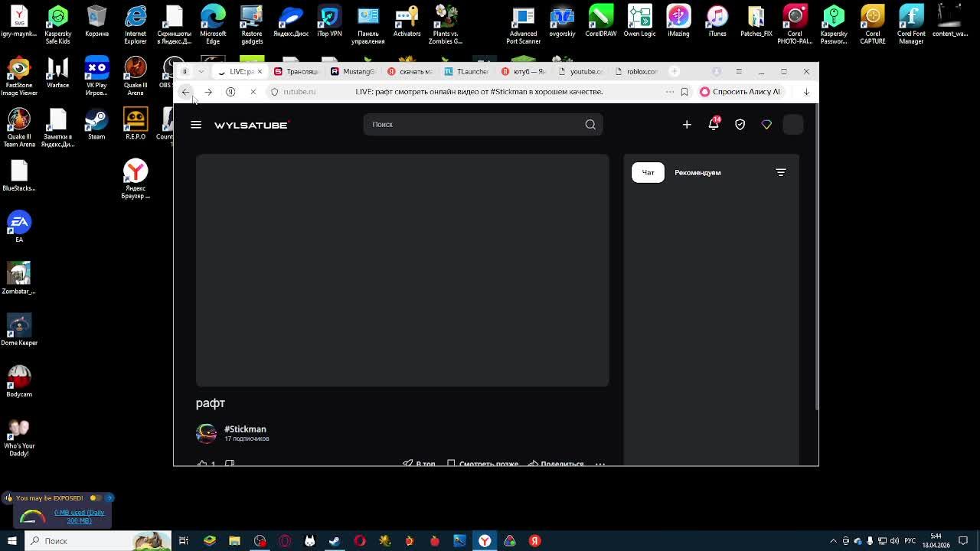
Task: Expand the tab list dropdown chevron
Action: (x=201, y=71)
